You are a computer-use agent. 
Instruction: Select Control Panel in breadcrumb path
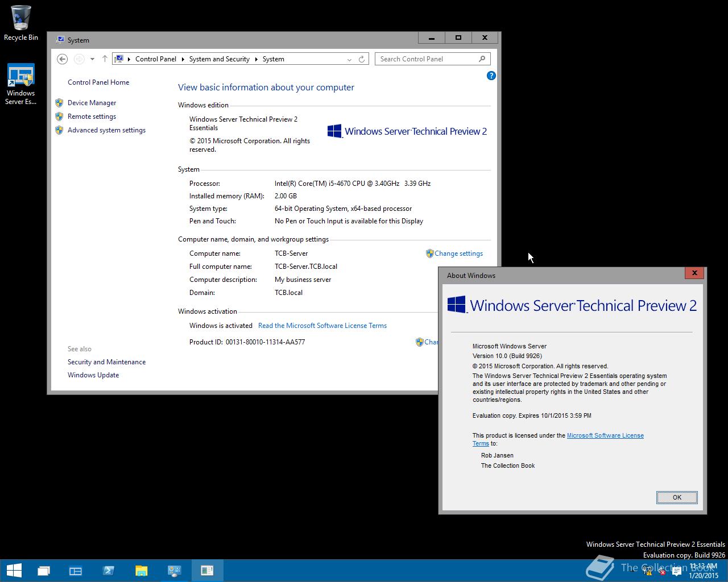click(155, 59)
